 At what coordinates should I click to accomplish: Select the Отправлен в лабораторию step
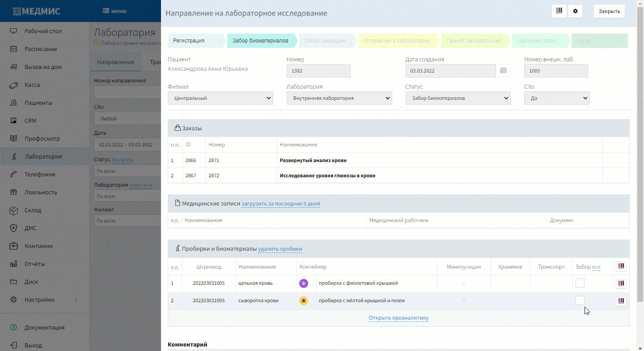[398, 41]
